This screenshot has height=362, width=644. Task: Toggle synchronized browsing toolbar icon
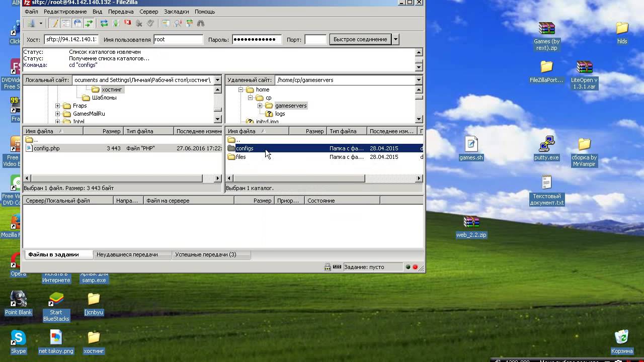coord(189,23)
